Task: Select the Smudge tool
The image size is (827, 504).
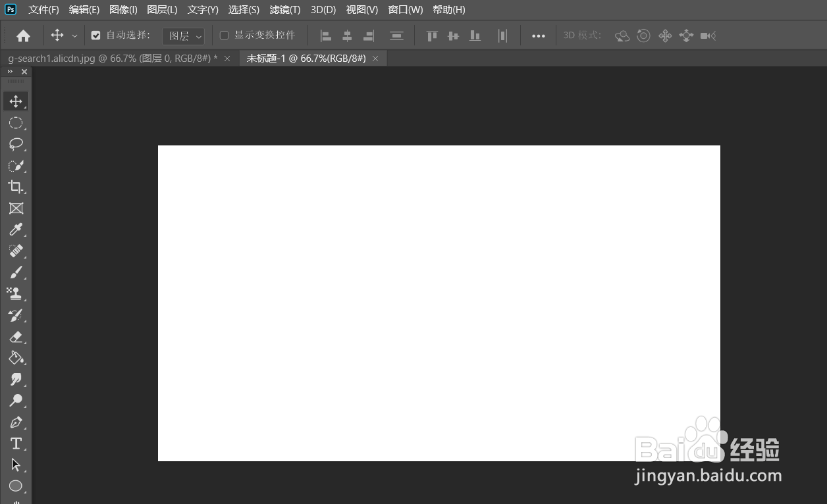Action: pos(16,380)
